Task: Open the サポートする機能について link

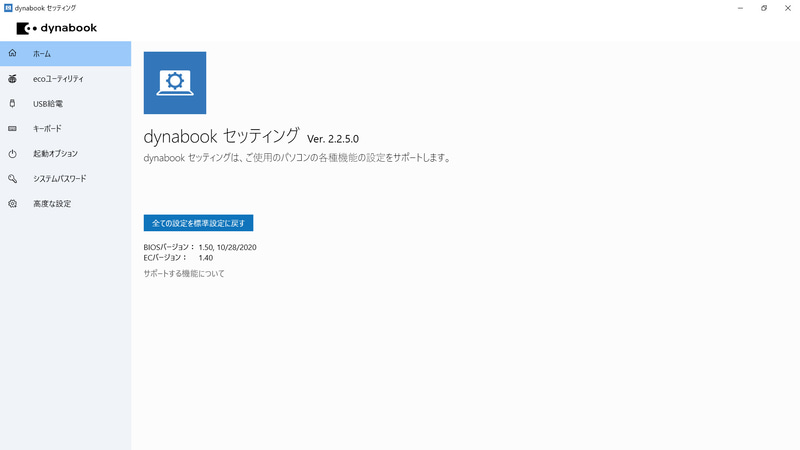Action: pyautogui.click(x=184, y=273)
